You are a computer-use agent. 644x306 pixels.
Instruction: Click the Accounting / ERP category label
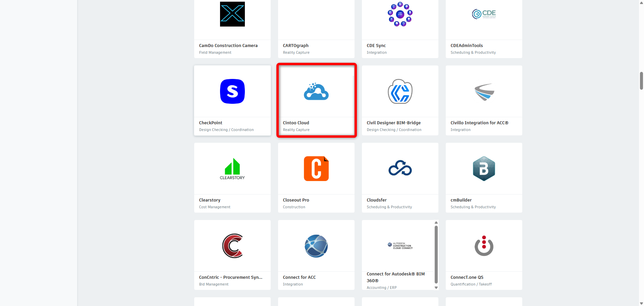click(x=382, y=288)
